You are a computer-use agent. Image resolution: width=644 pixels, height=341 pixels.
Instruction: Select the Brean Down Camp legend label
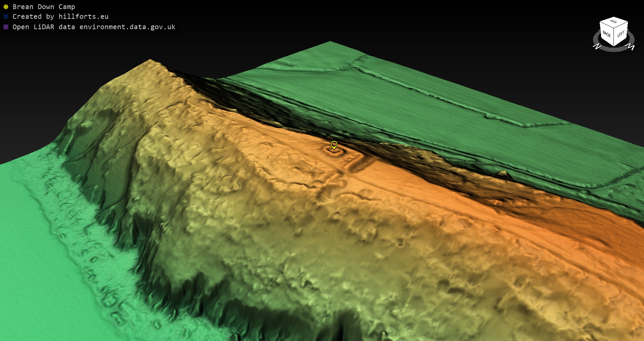coord(44,7)
